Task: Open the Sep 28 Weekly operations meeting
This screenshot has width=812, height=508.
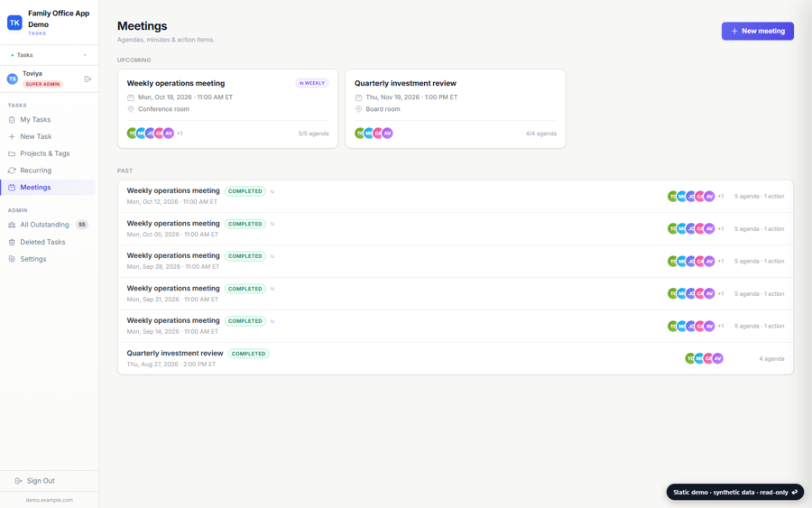Action: 456,261
